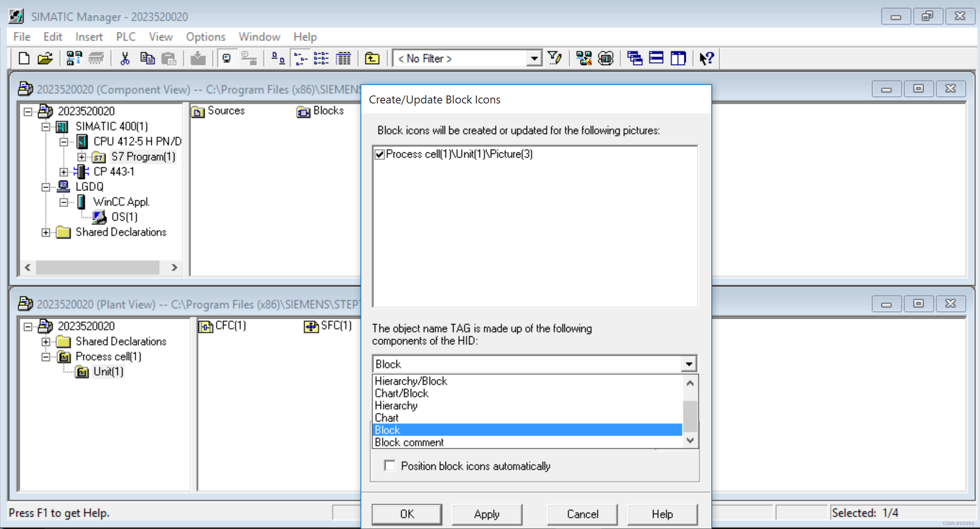980x529 pixels.
Task: Open the Block component dropdown
Action: point(688,364)
